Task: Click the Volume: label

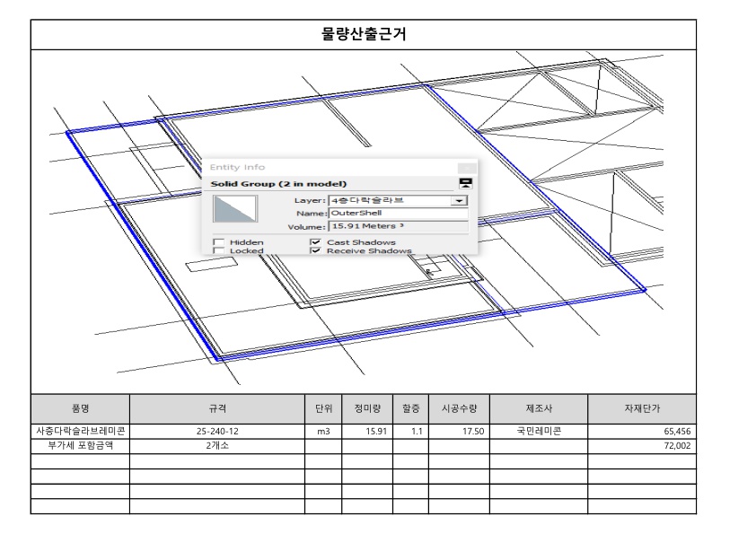Action: click(307, 226)
